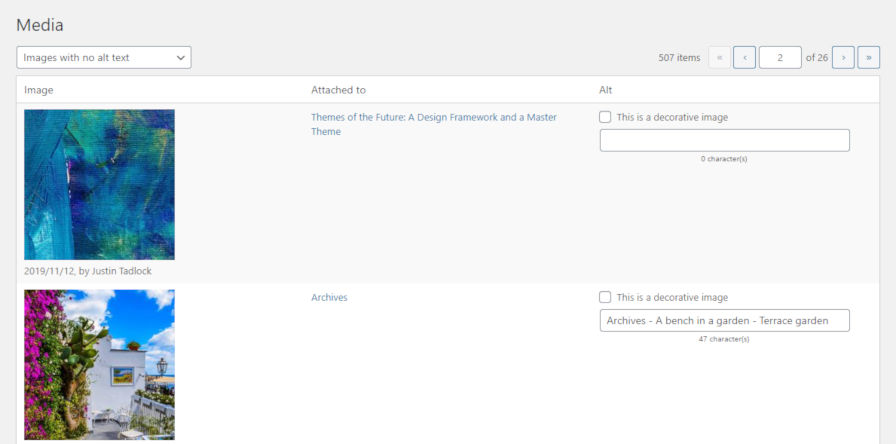Click alt field containing 'Archives - A bench'
The height and width of the screenshot is (444, 896).
click(x=724, y=320)
